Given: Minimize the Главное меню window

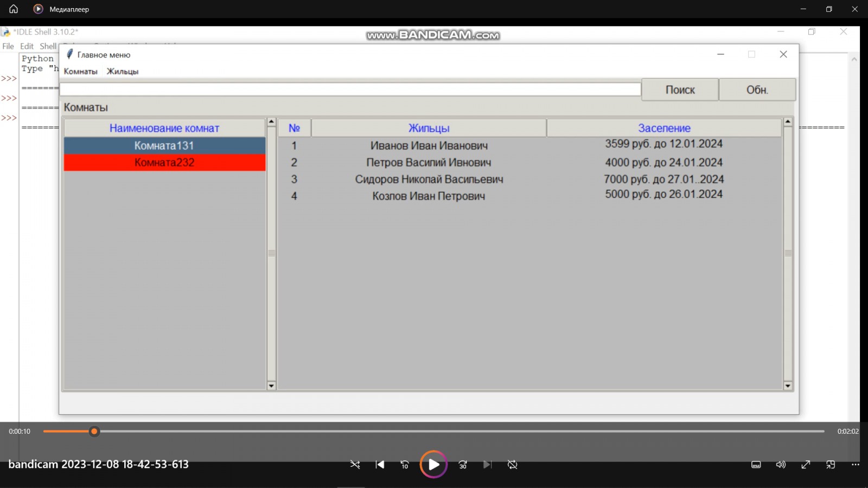Looking at the screenshot, I should pos(720,54).
